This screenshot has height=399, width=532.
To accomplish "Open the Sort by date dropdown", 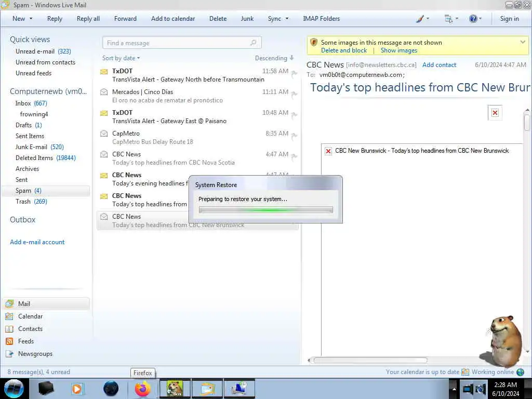I will pos(121,58).
